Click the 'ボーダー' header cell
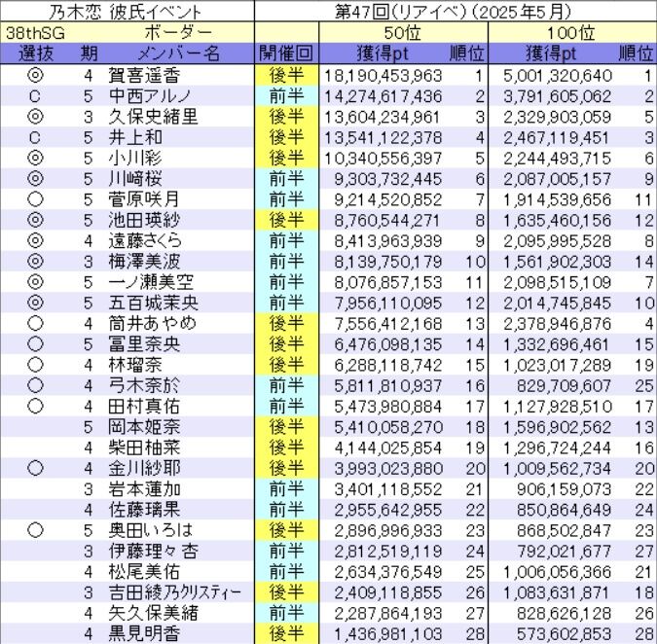Screen dimensions: 657x644 pos(178,33)
